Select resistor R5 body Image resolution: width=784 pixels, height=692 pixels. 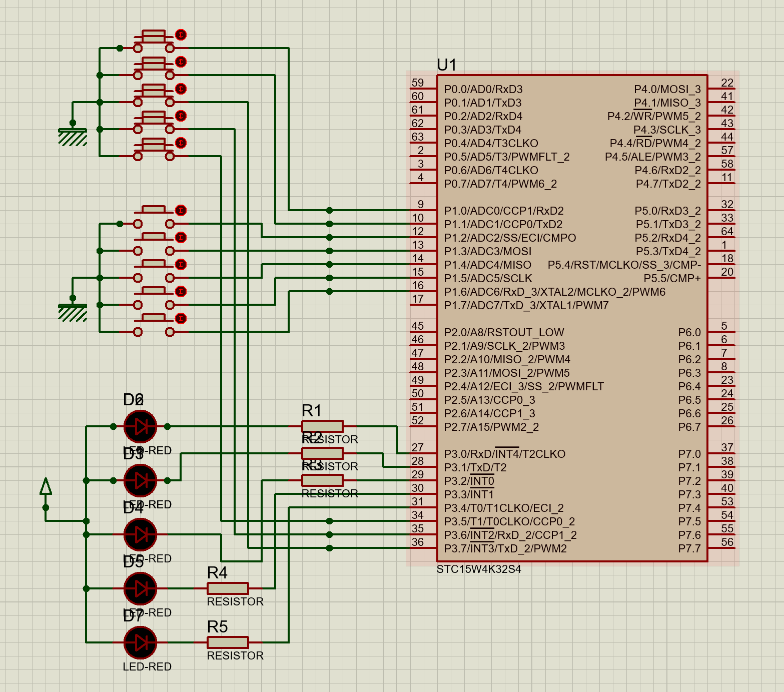pyautogui.click(x=228, y=642)
